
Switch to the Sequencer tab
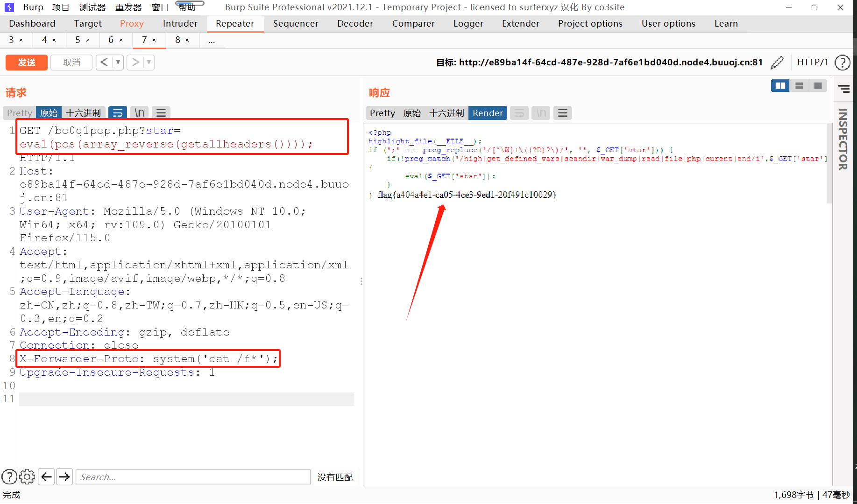pos(296,23)
